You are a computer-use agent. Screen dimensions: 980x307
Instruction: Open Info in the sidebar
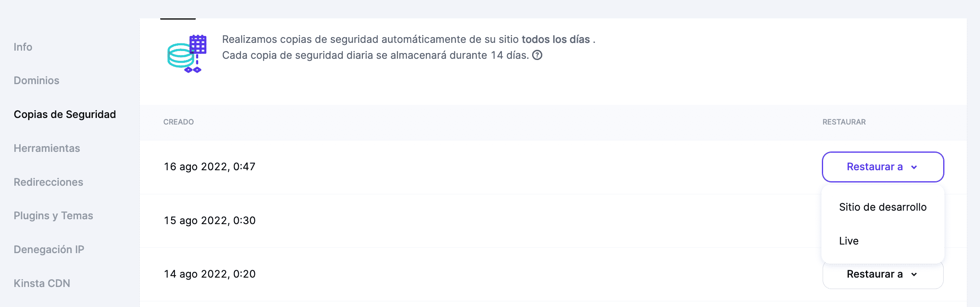[23, 47]
